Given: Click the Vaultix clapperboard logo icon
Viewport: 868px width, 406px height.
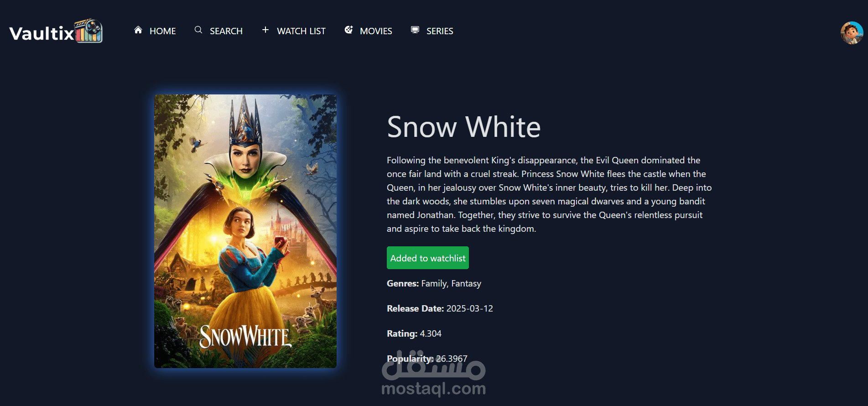Looking at the screenshot, I should coord(89,31).
